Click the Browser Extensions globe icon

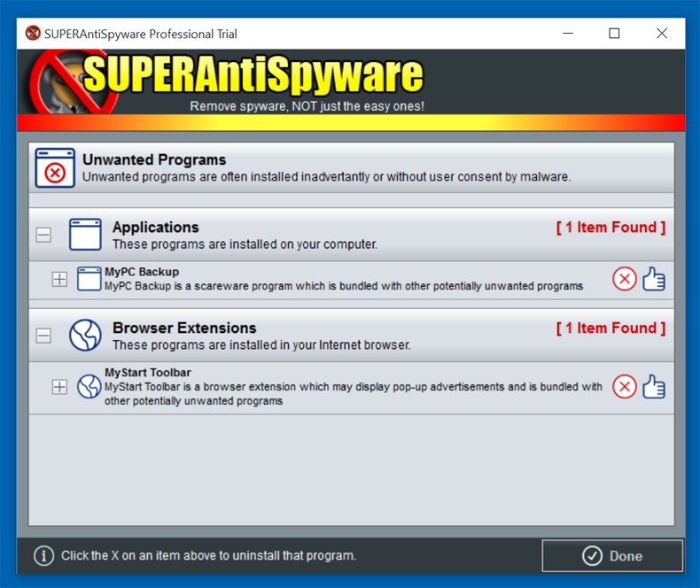[x=85, y=335]
